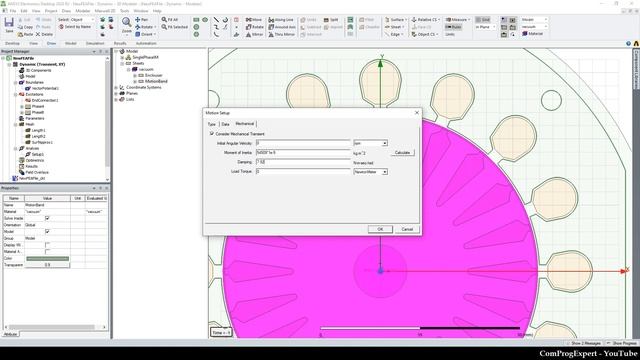The height and width of the screenshot is (360, 640).
Task: Switch to the Data tab in Motion Setup
Action: pyautogui.click(x=225, y=124)
